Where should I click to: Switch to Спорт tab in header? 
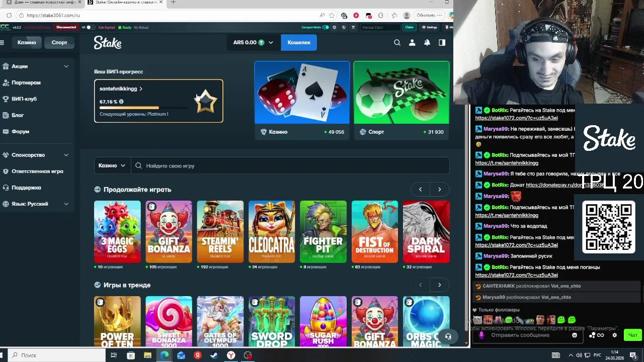coord(59,43)
